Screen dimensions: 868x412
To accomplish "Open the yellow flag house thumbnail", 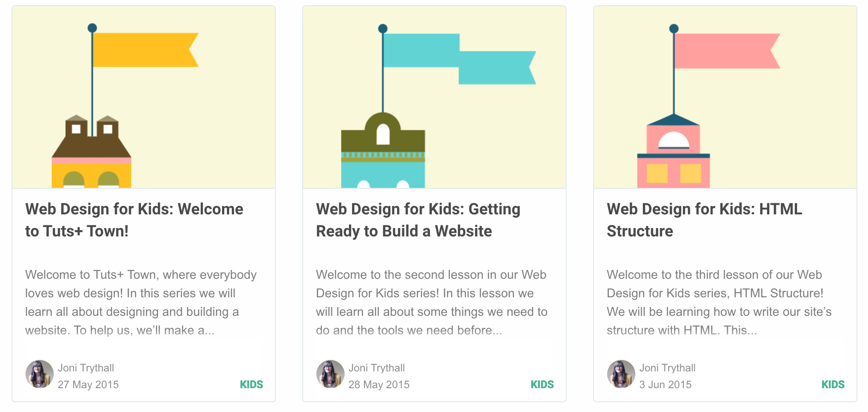I will pos(144,97).
